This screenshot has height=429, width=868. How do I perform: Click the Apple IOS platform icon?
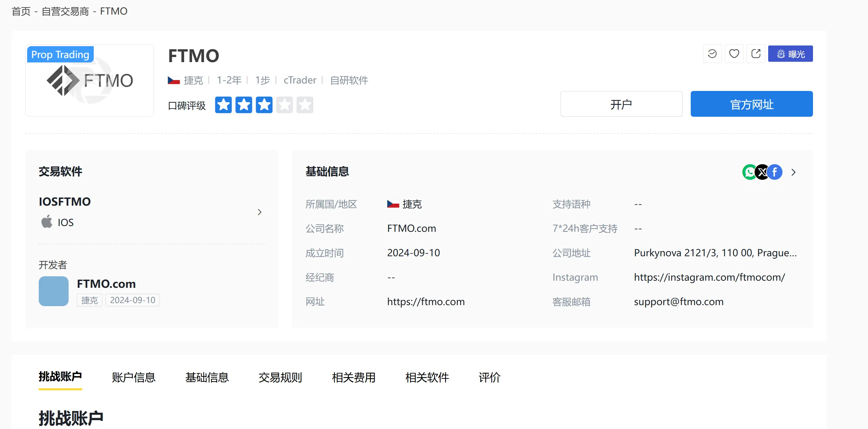point(47,222)
